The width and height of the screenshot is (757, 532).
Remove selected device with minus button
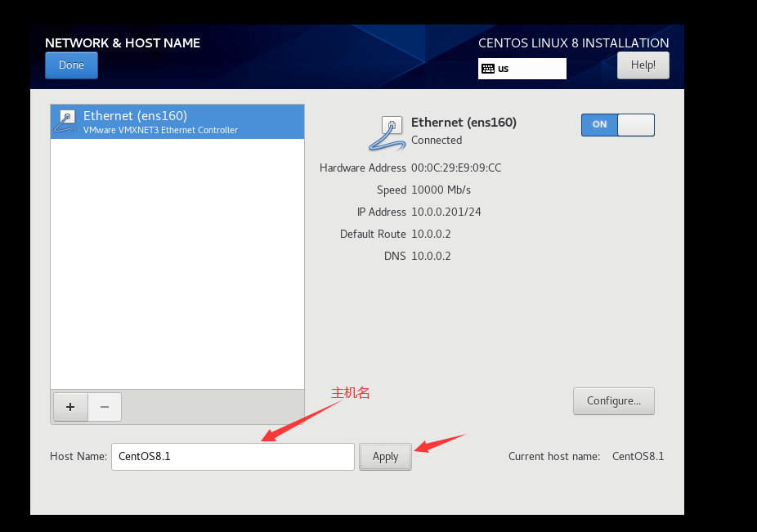pos(105,407)
